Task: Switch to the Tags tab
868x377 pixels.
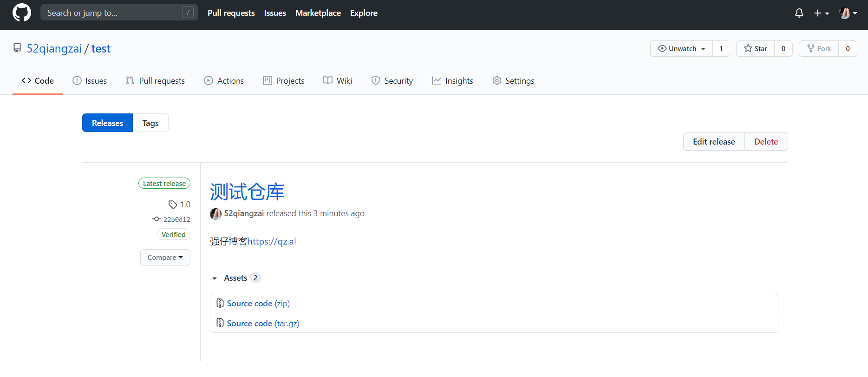Action: coord(150,123)
